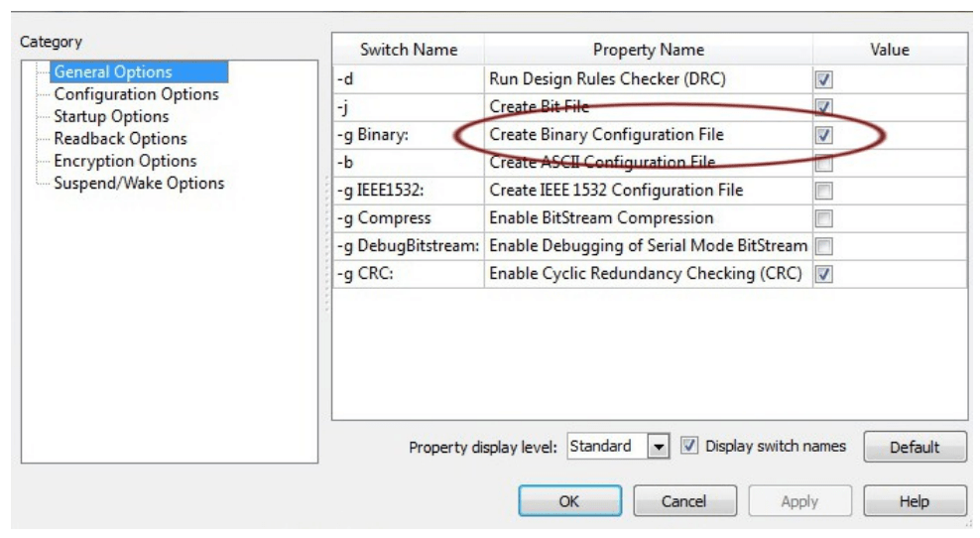The image size is (980, 538).
Task: Select General Options category
Action: click(x=112, y=72)
